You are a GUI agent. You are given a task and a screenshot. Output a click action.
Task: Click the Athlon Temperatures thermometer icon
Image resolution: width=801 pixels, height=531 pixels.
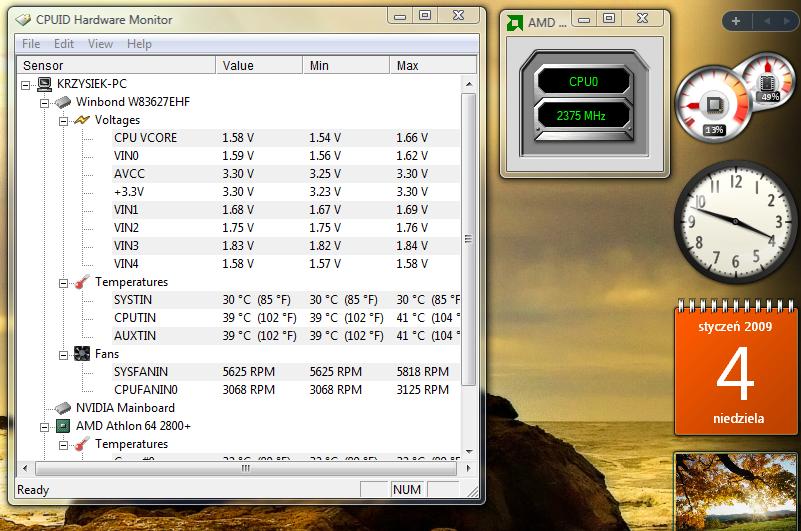(82, 444)
